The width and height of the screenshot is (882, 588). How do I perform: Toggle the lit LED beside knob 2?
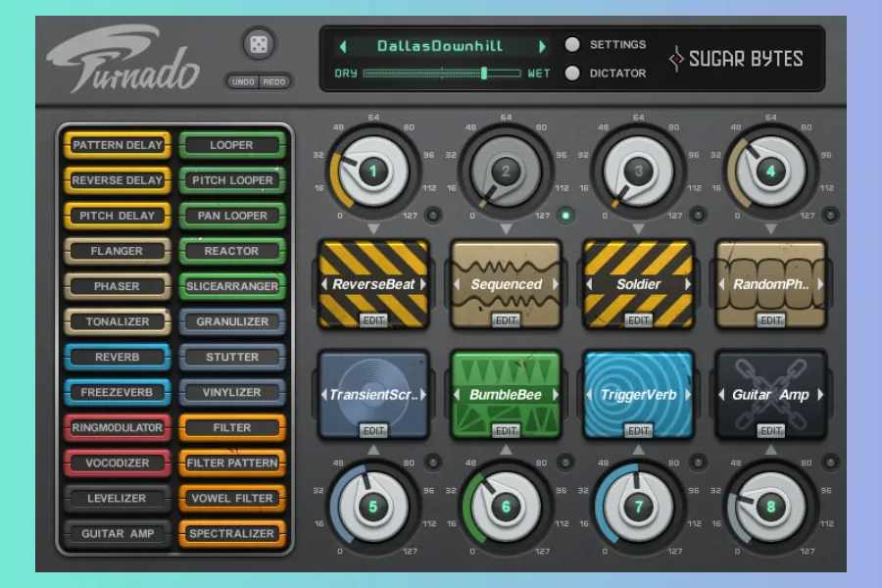(564, 216)
